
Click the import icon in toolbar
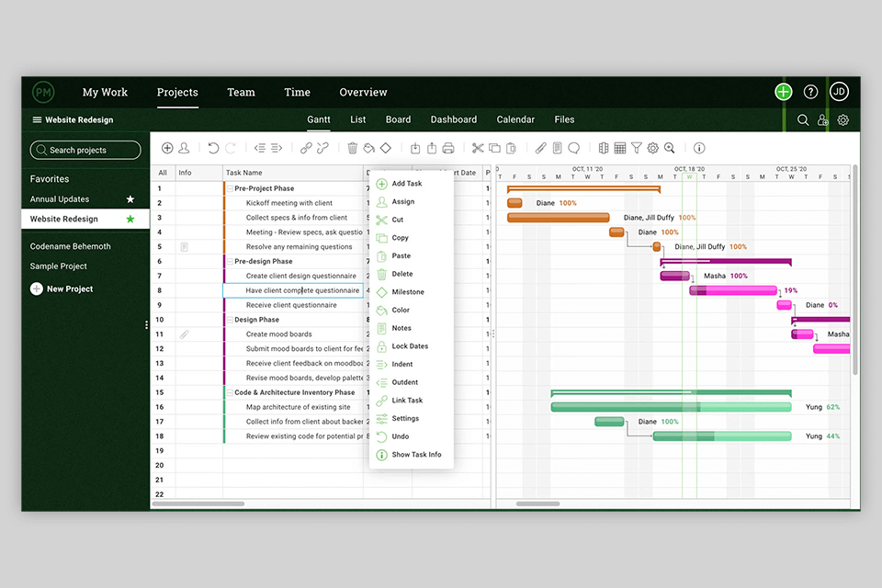(415, 148)
